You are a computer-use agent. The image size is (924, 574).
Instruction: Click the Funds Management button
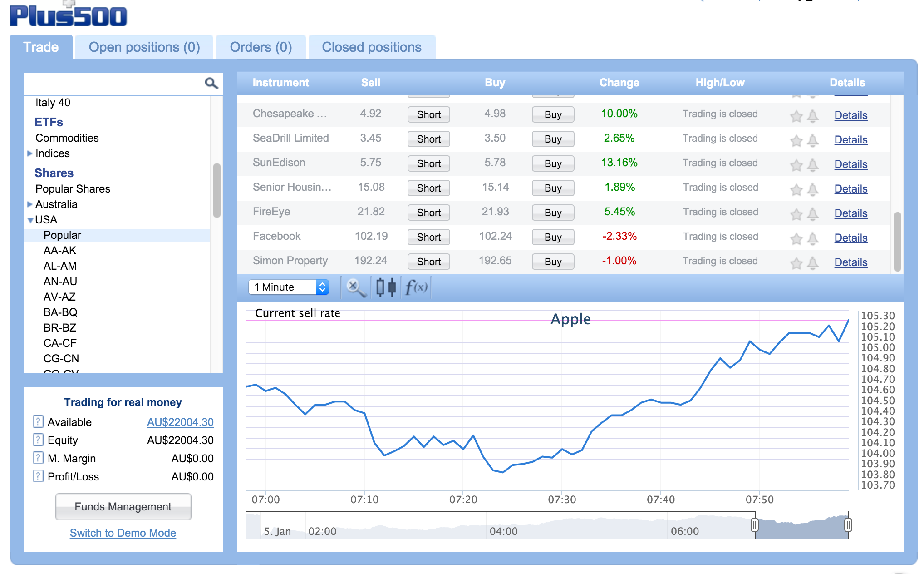coord(122,506)
